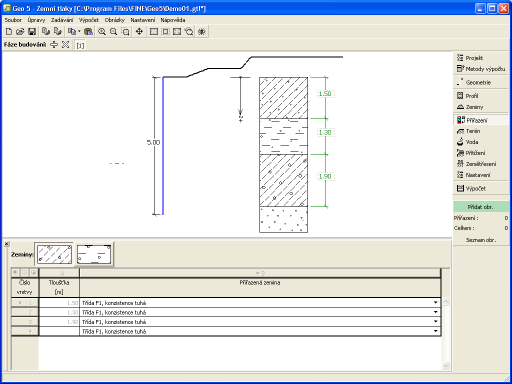Click the Přidat obr. button
Image resolution: width=512 pixels, height=384 pixels.
pyautogui.click(x=481, y=207)
